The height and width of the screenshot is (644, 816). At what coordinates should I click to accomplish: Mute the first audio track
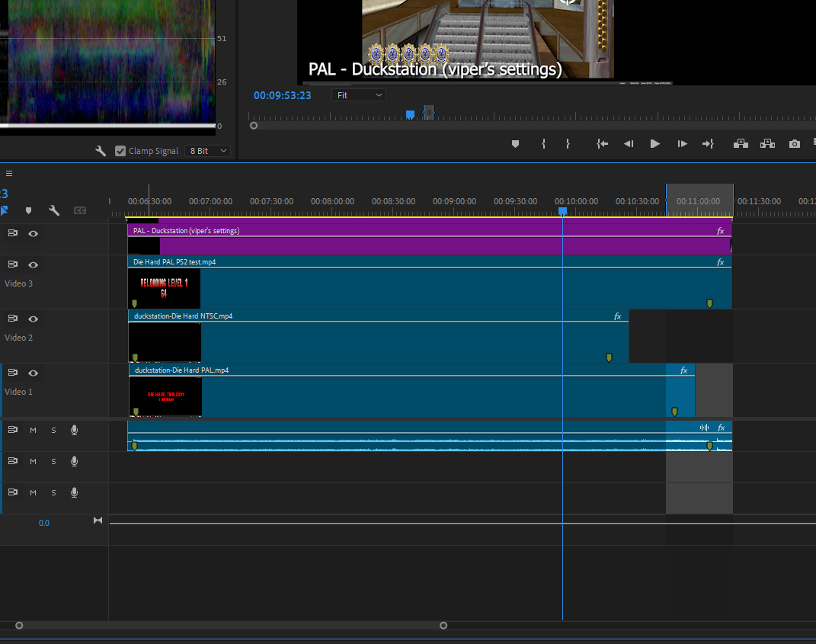click(34, 431)
